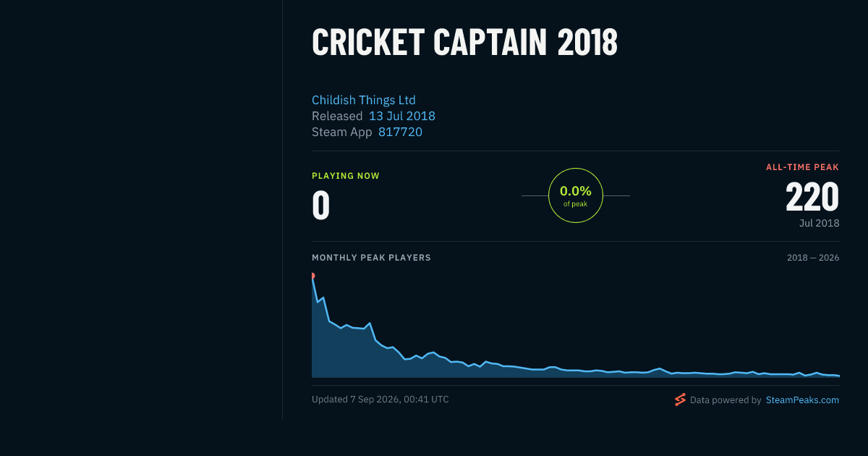Click the Playing Now count 0
868x456 pixels.
click(x=321, y=206)
